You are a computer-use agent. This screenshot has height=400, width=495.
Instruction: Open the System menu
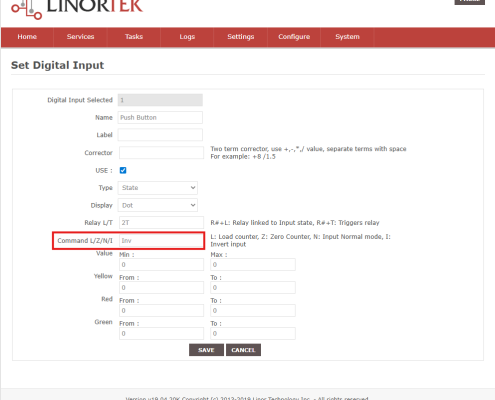click(x=347, y=37)
